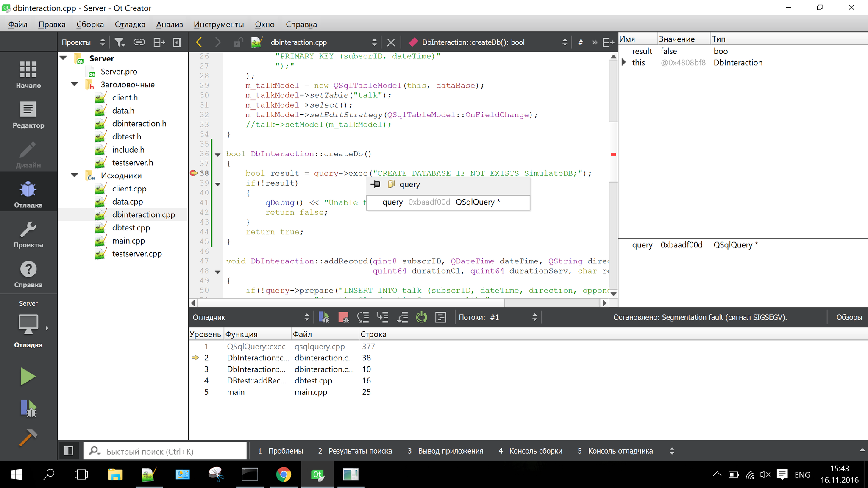Open the output panes selector arrows
This screenshot has width=868, height=488.
click(x=672, y=451)
